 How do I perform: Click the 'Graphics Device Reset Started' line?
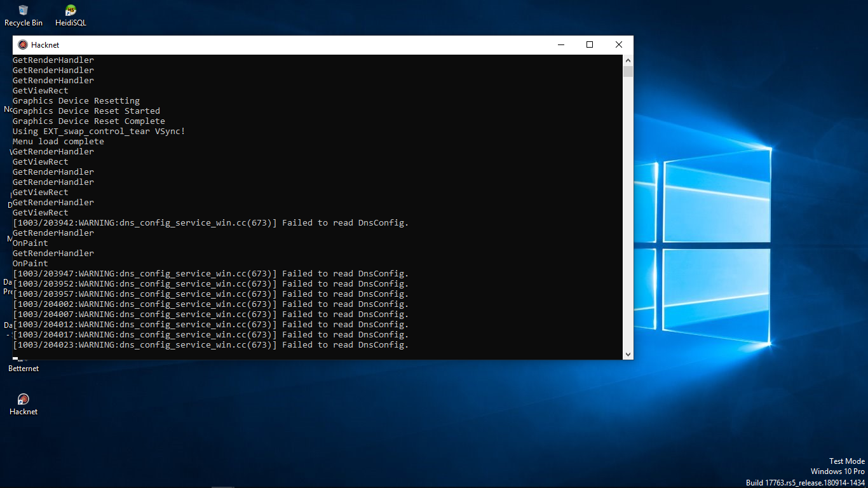[x=86, y=111]
